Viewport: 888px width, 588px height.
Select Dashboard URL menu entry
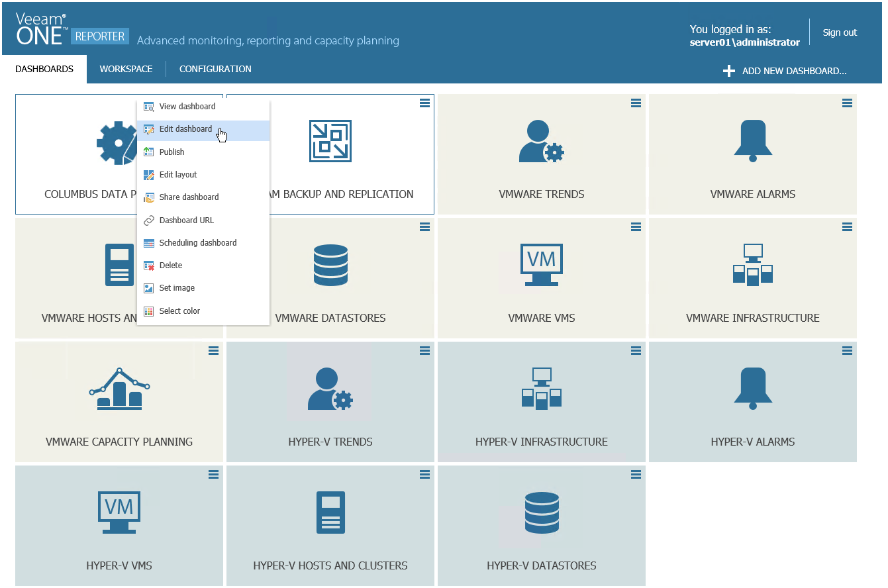[x=203, y=220]
